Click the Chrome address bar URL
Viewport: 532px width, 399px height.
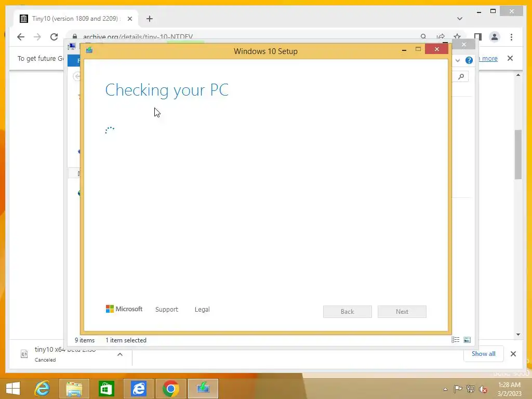(138, 37)
